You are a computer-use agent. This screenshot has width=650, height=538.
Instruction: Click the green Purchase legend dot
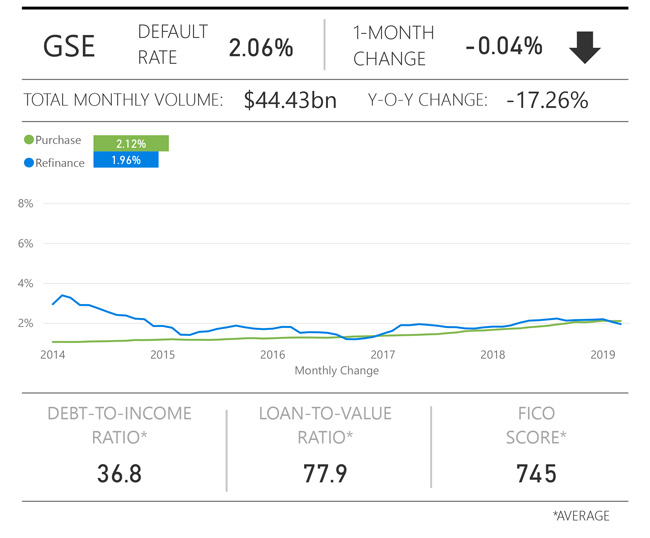29,141
